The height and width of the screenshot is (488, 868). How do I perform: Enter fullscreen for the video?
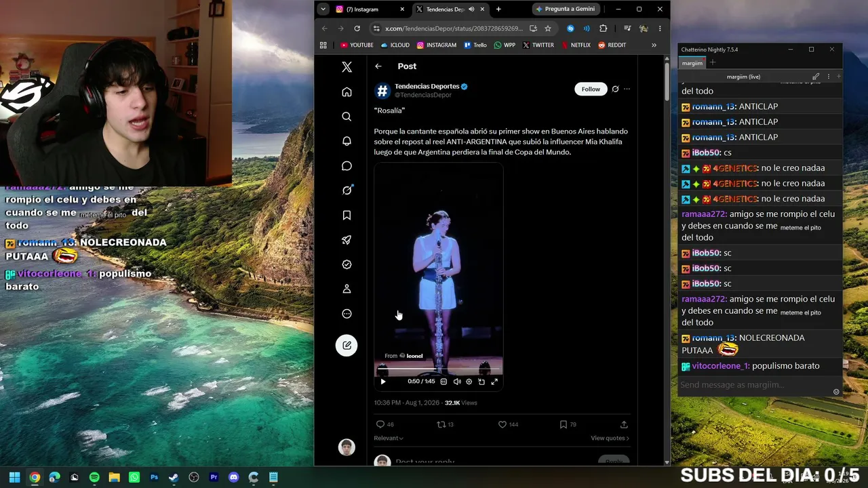click(x=494, y=382)
